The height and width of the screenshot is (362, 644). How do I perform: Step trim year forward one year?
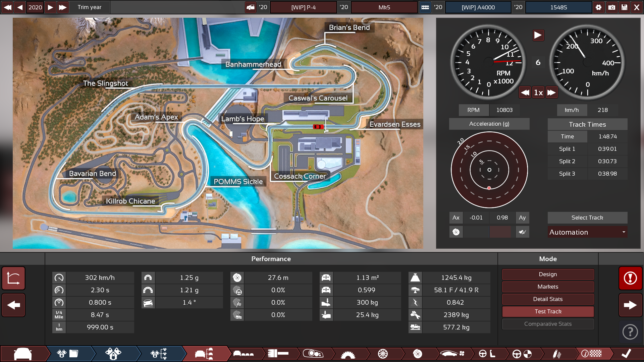(x=50, y=7)
